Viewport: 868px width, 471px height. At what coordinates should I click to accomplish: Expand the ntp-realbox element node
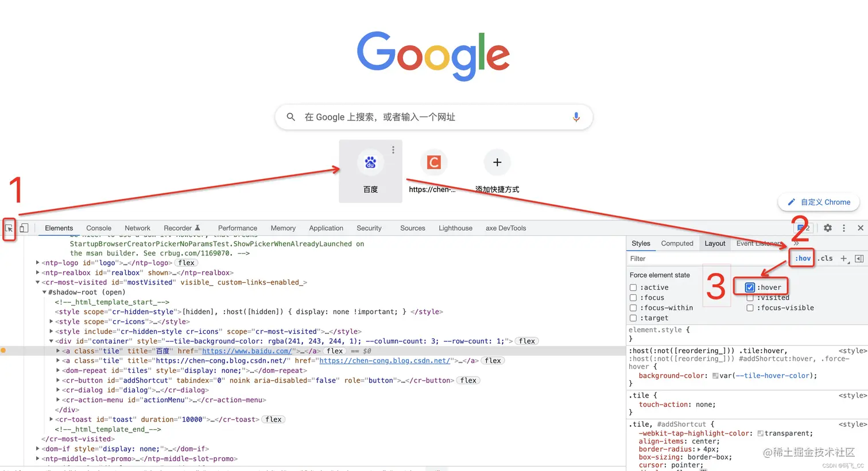point(38,273)
